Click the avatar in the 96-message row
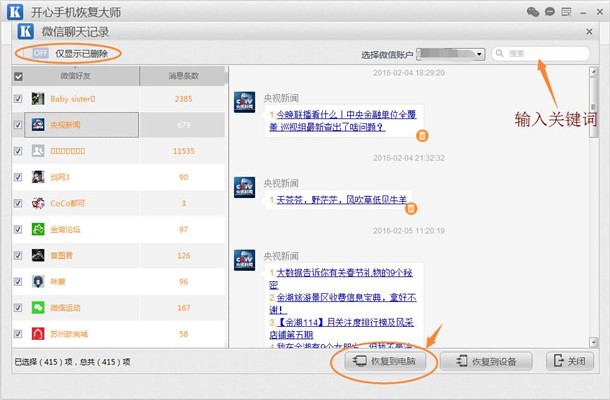This screenshot has height=400, width=610. pos(38,281)
